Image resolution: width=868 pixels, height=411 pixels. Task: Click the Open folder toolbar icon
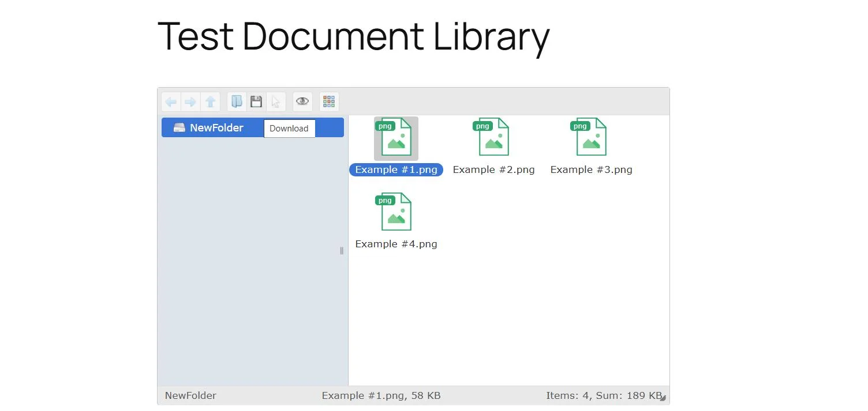click(237, 102)
